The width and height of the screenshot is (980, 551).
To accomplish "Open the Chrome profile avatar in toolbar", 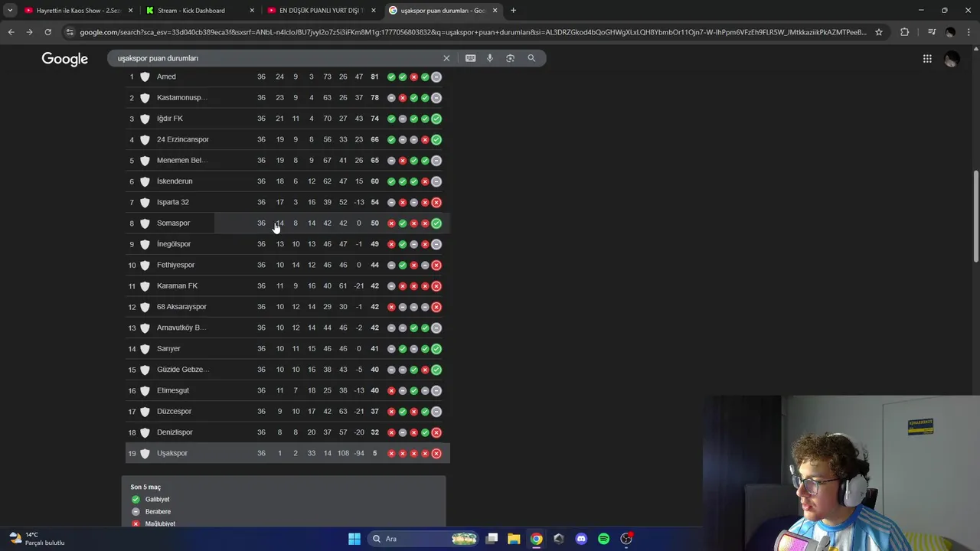I will 950,32.
